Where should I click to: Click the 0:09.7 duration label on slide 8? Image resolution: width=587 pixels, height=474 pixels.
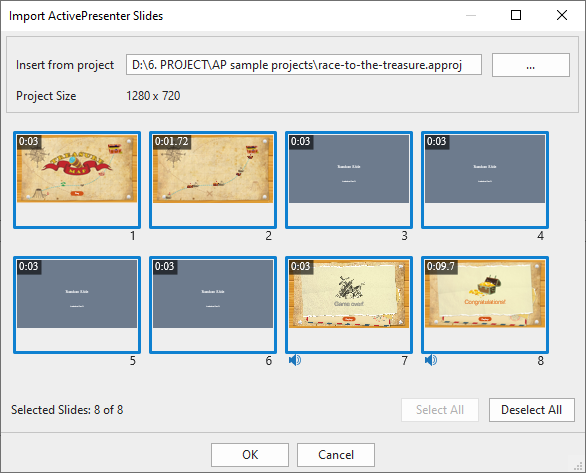pos(441,266)
